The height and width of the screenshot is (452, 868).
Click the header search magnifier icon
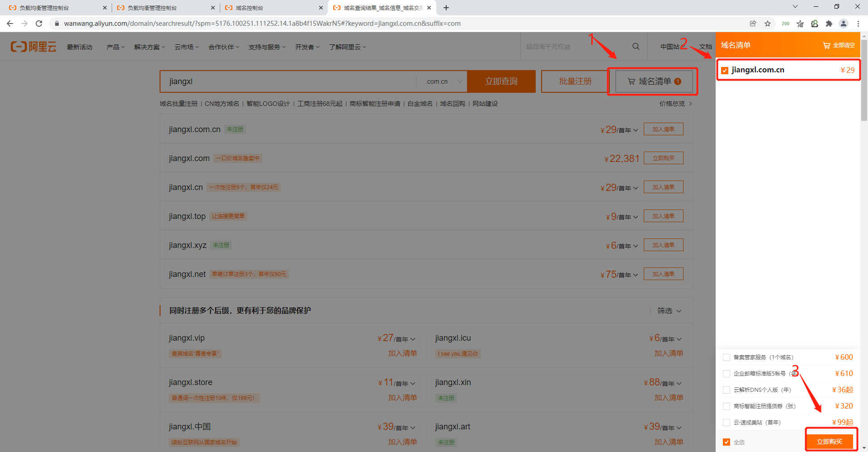coord(636,47)
